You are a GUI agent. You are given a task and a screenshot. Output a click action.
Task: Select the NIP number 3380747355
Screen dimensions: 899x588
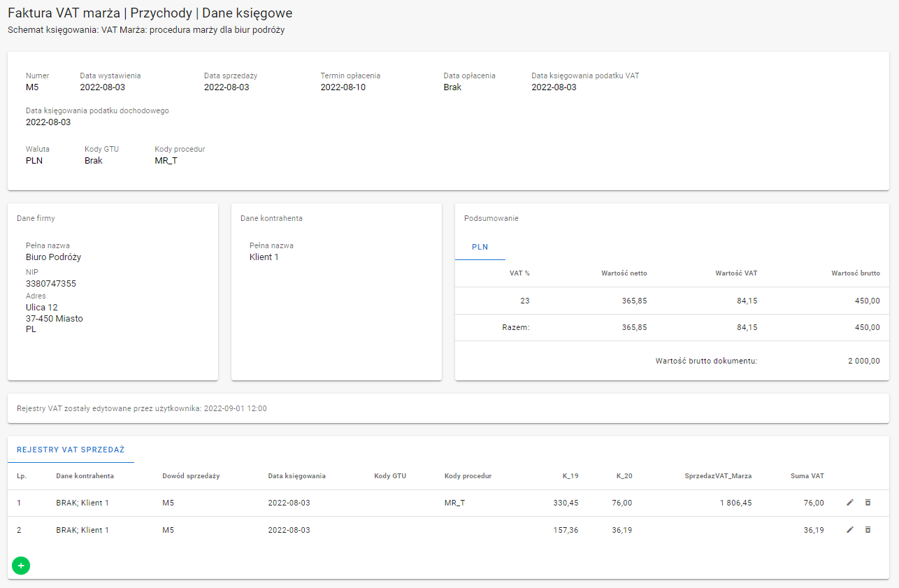pyautogui.click(x=51, y=284)
